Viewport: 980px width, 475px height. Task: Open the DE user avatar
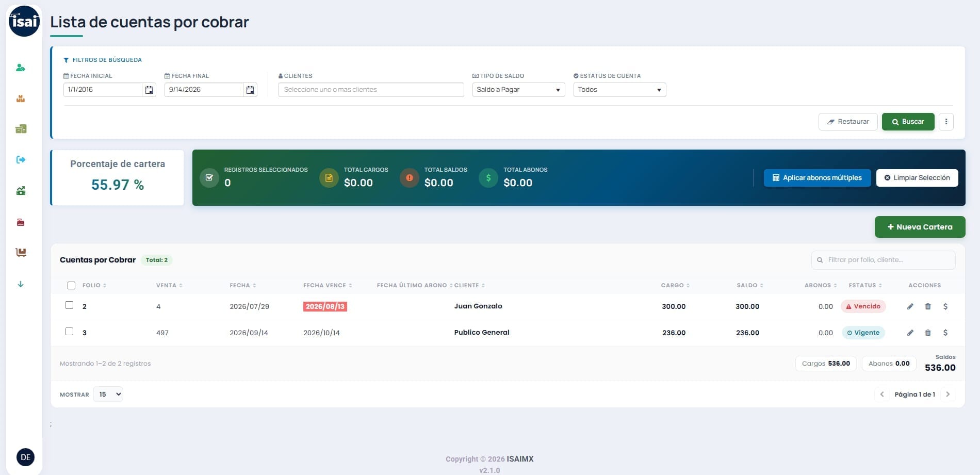(x=25, y=457)
